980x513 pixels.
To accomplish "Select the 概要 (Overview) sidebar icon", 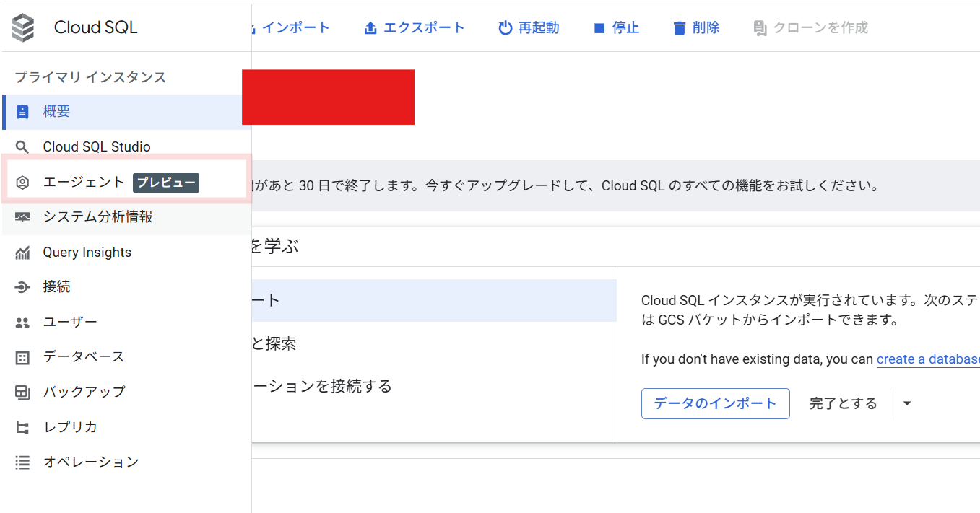I will (x=22, y=111).
